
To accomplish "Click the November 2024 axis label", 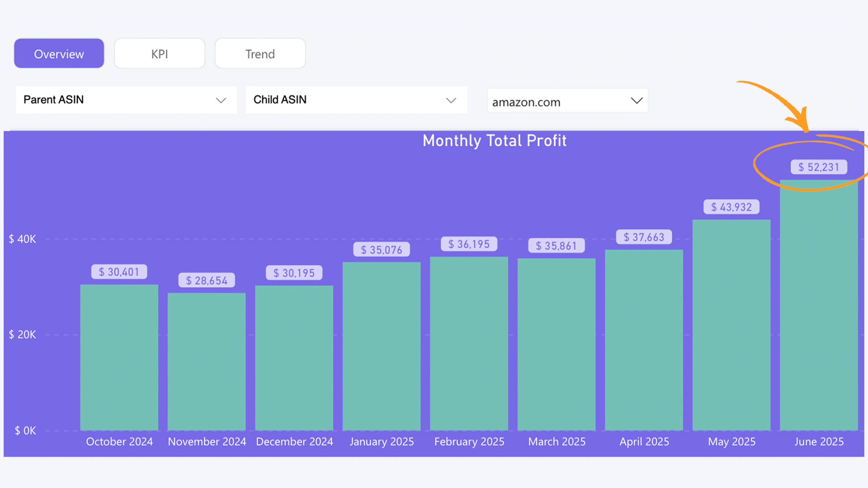I will coord(206,441).
